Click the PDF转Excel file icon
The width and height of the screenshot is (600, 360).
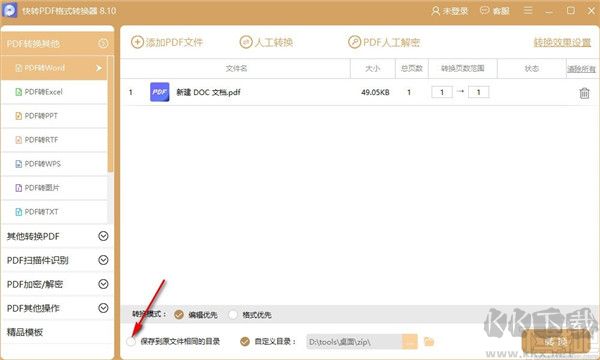[18, 92]
